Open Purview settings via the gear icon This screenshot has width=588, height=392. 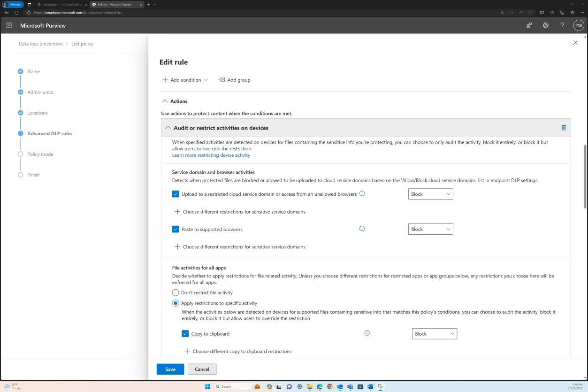click(x=545, y=25)
